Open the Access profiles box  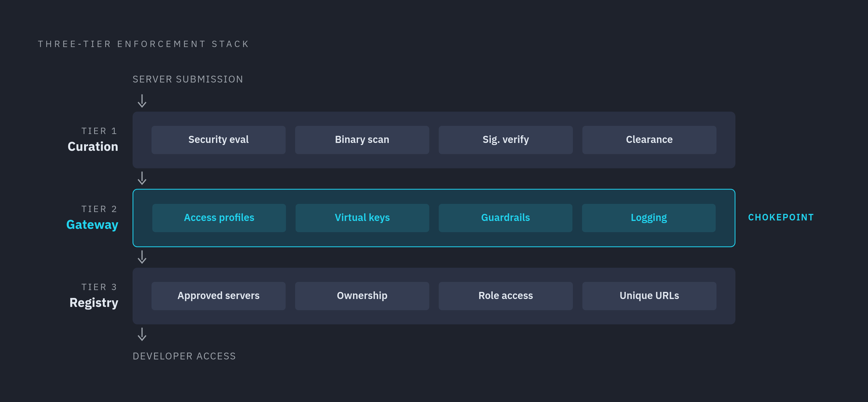coord(219,218)
